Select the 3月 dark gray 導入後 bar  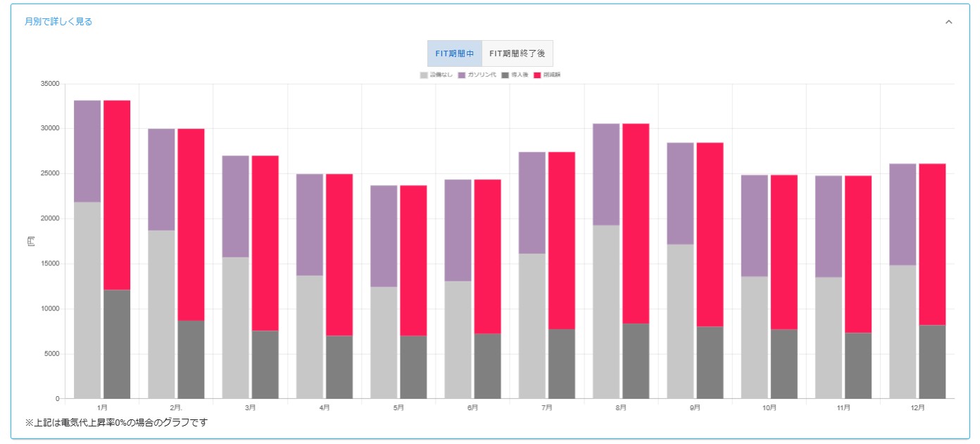[x=265, y=364]
